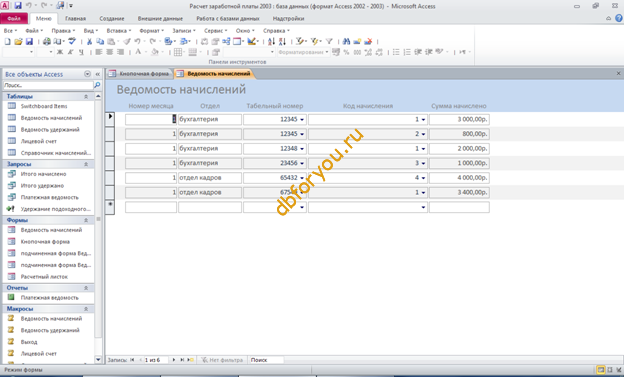Click search magnifier in navigation pane
This screenshot has height=377, width=624.
point(97,85)
